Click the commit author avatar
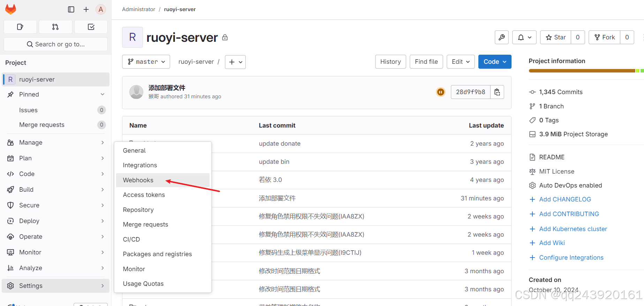 136,92
